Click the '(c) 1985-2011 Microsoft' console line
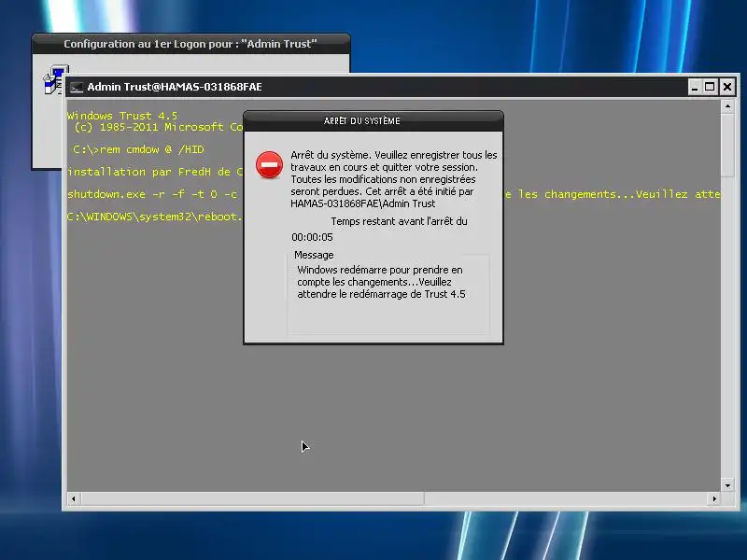The width and height of the screenshot is (747, 560). pos(159,127)
